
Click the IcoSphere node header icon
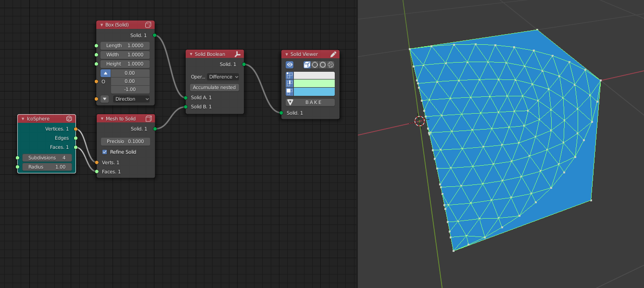69,118
